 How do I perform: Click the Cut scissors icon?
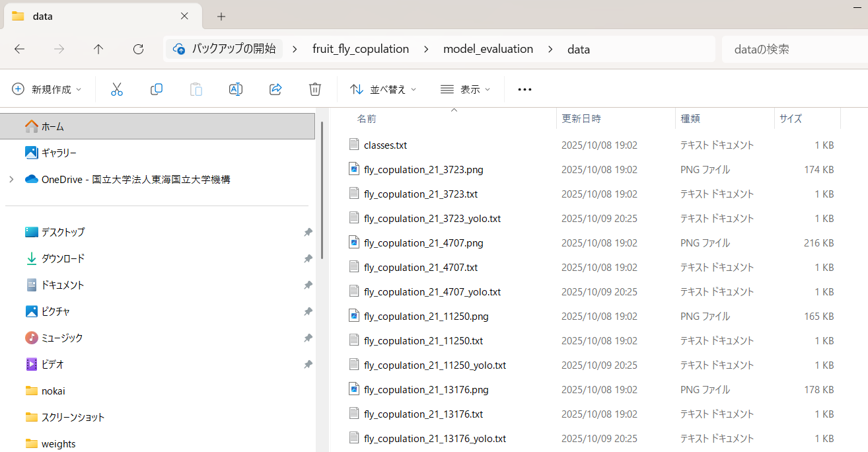117,89
